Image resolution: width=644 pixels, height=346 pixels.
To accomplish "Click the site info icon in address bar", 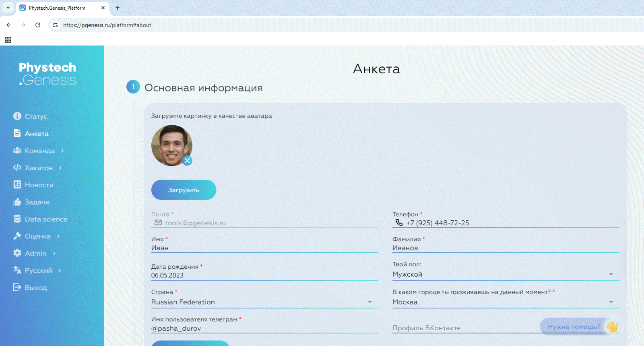I will click(55, 25).
